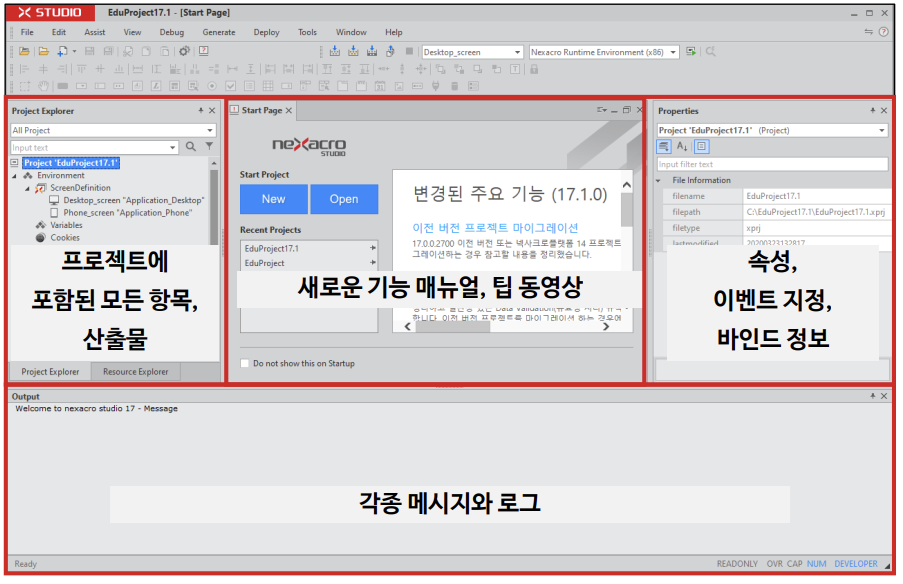Image resolution: width=903 pixels, height=584 pixels.
Task: Switch to the Resource Explorer tab
Action: click(x=135, y=371)
